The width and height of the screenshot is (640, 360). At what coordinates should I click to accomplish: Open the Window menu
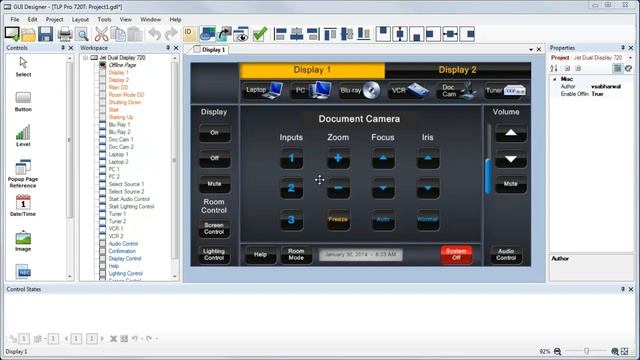point(151,19)
